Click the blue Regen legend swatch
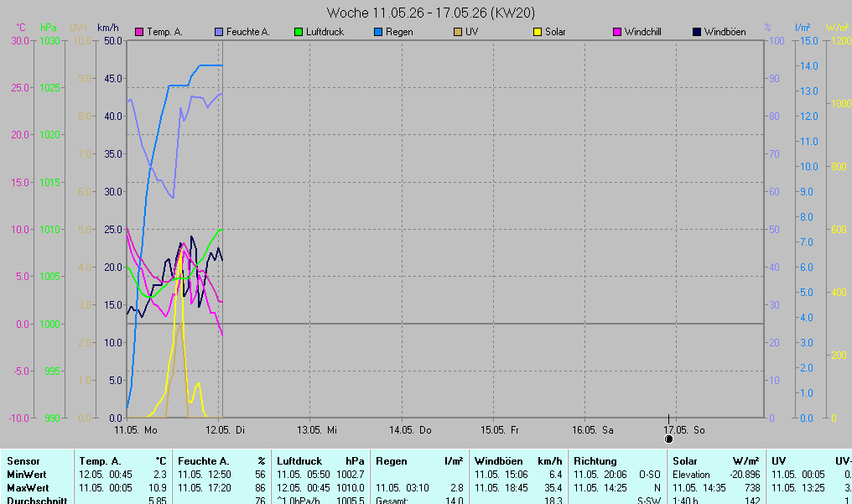 (378, 32)
